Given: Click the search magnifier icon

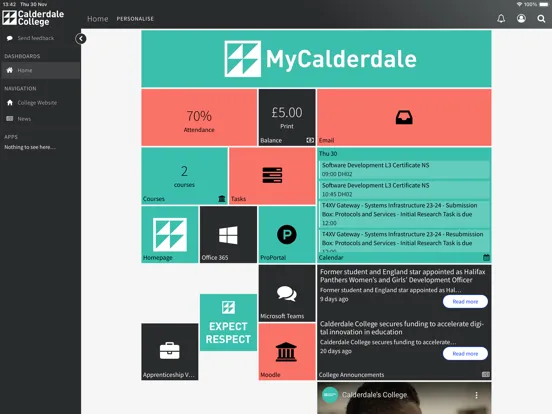Looking at the screenshot, I should 541,19.
